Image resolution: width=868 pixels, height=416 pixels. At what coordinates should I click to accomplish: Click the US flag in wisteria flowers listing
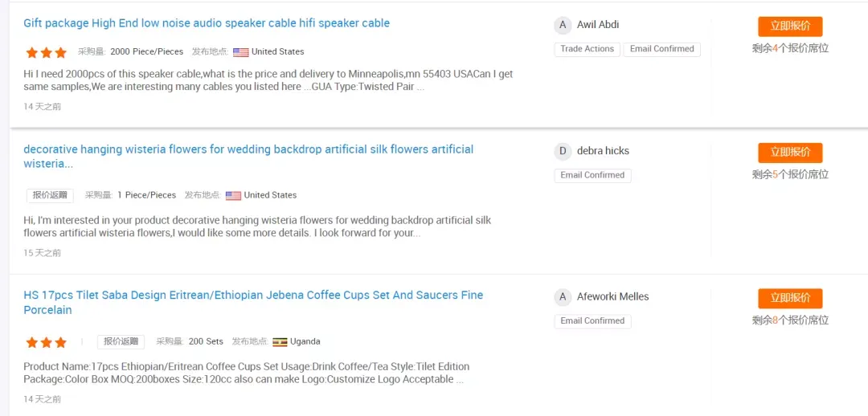click(x=233, y=195)
